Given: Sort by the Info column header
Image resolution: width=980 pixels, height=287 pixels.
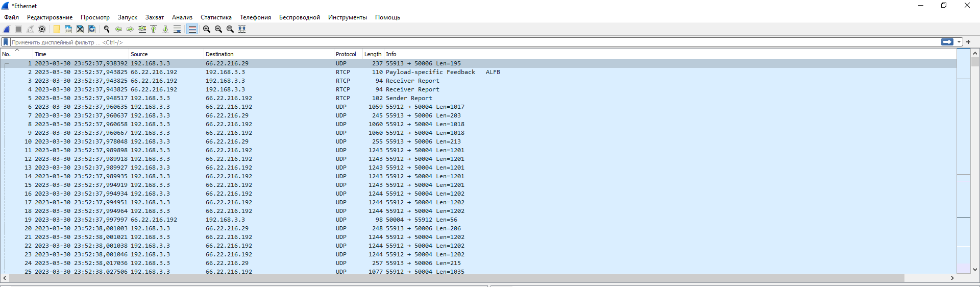Looking at the screenshot, I should point(670,54).
